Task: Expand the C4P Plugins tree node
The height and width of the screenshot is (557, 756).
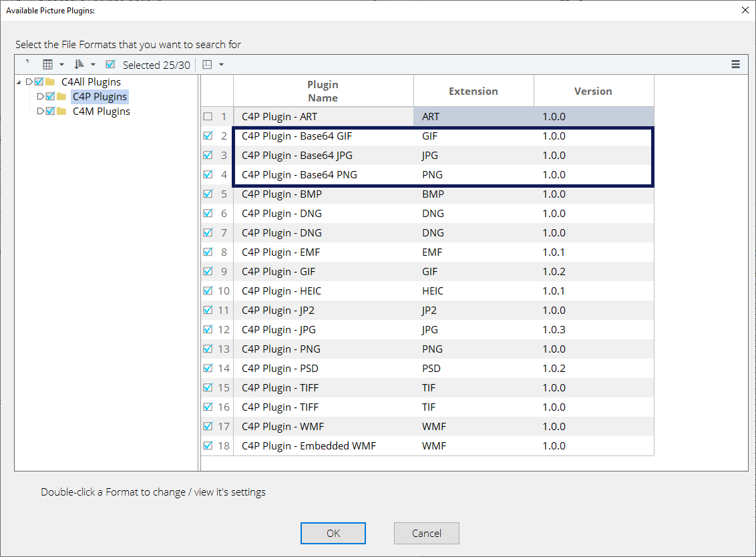Action: (41, 96)
